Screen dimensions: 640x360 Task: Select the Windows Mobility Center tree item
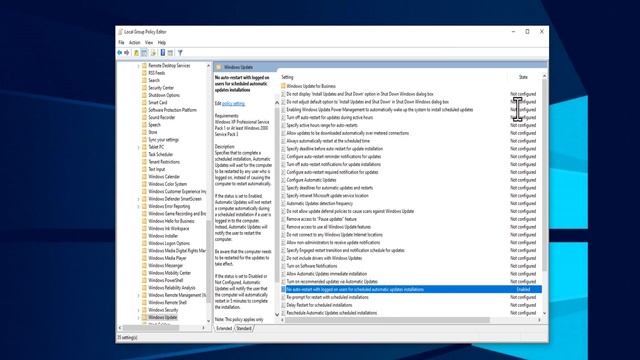pyautogui.click(x=169, y=273)
